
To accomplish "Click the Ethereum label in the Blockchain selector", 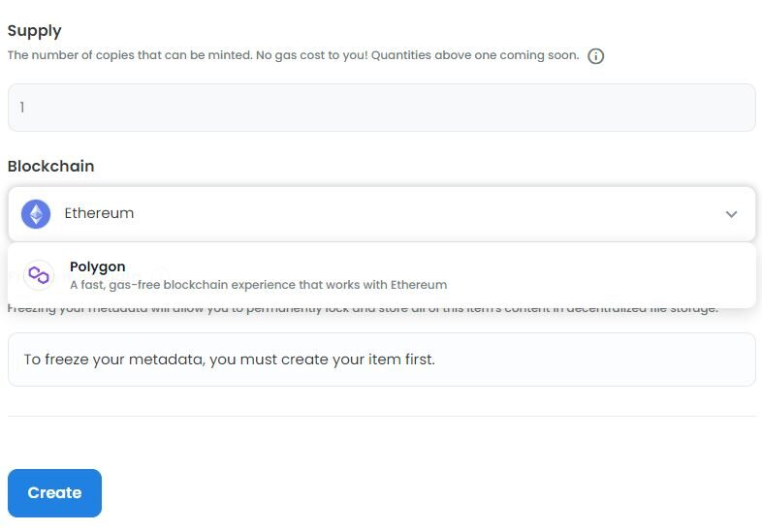I will coord(99,213).
